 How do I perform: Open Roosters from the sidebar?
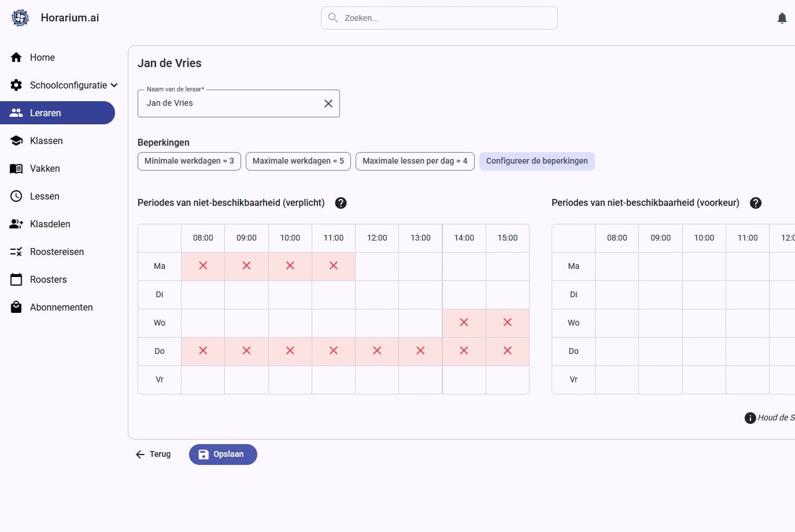pos(48,279)
